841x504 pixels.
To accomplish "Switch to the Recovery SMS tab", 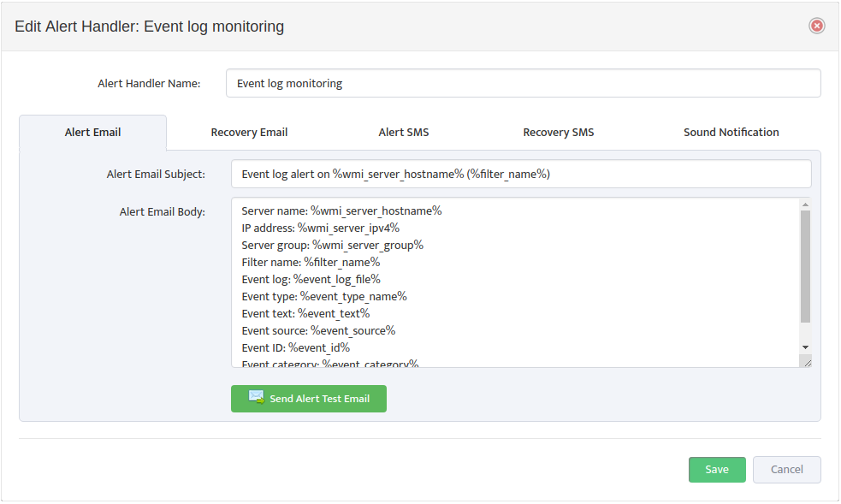I will (559, 133).
